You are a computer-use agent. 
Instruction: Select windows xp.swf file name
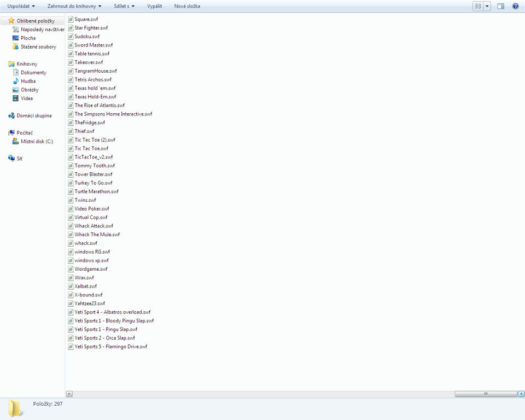(91, 260)
